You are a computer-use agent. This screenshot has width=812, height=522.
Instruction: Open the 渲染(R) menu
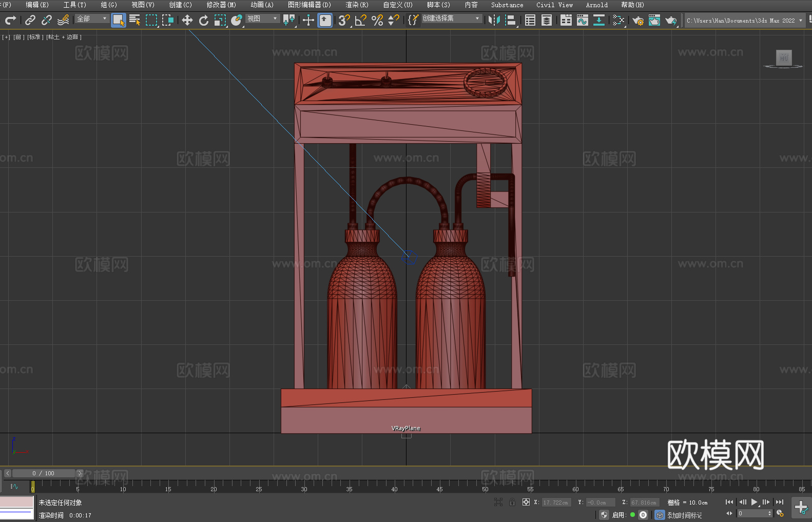[x=357, y=5]
